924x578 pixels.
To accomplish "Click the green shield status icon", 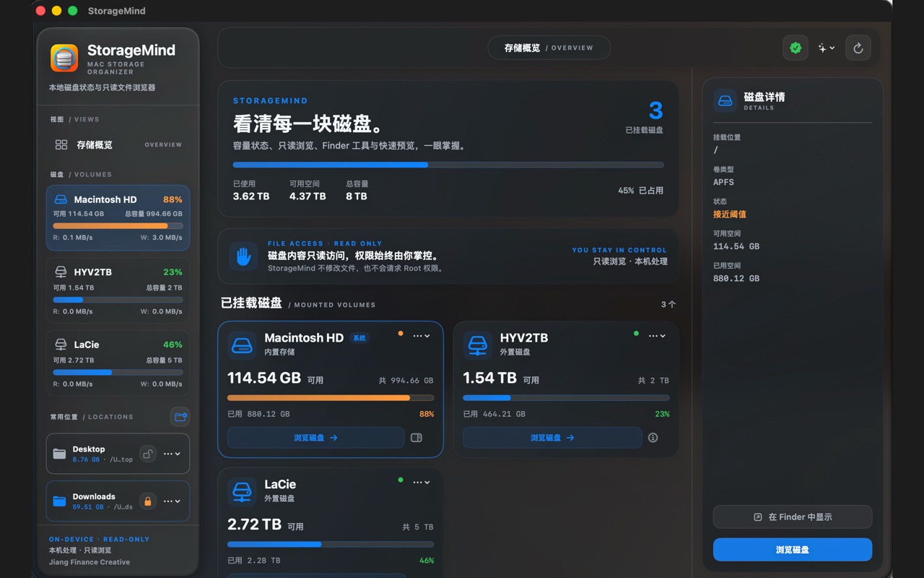I will tap(796, 48).
